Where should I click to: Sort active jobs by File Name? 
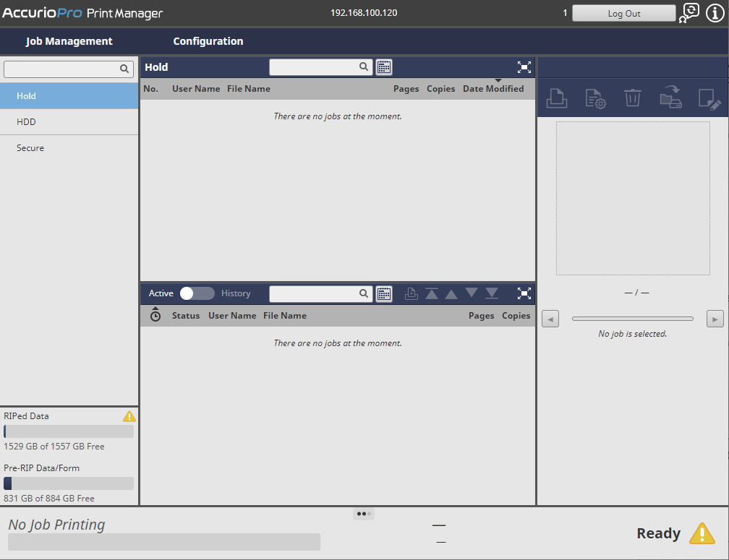tap(284, 316)
